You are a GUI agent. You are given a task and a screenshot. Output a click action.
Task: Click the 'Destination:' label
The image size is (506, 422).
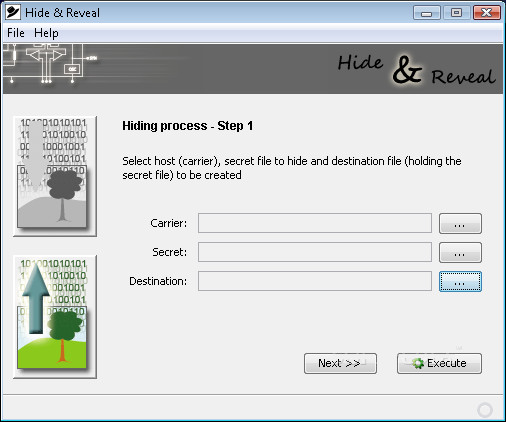pyautogui.click(x=158, y=281)
